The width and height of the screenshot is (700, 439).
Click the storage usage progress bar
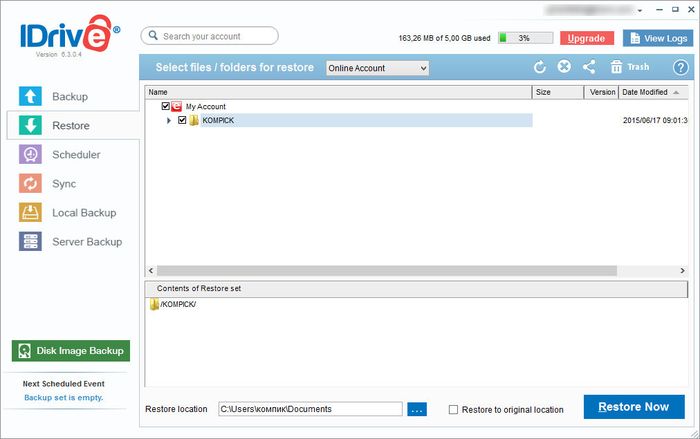click(526, 38)
